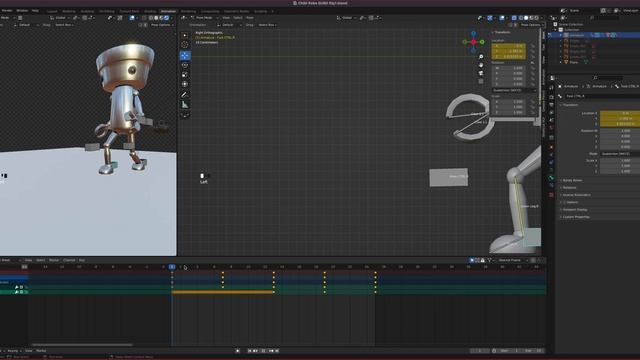This screenshot has height=360, width=640.
Task: Open rotation mode Quaternion dropdown in sidebar
Action: click(x=513, y=90)
